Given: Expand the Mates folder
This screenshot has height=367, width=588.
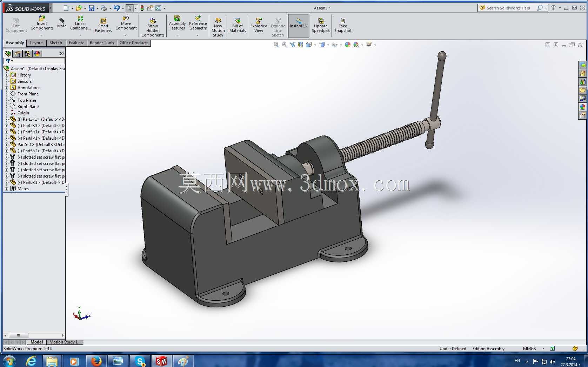Looking at the screenshot, I should click(6, 189).
